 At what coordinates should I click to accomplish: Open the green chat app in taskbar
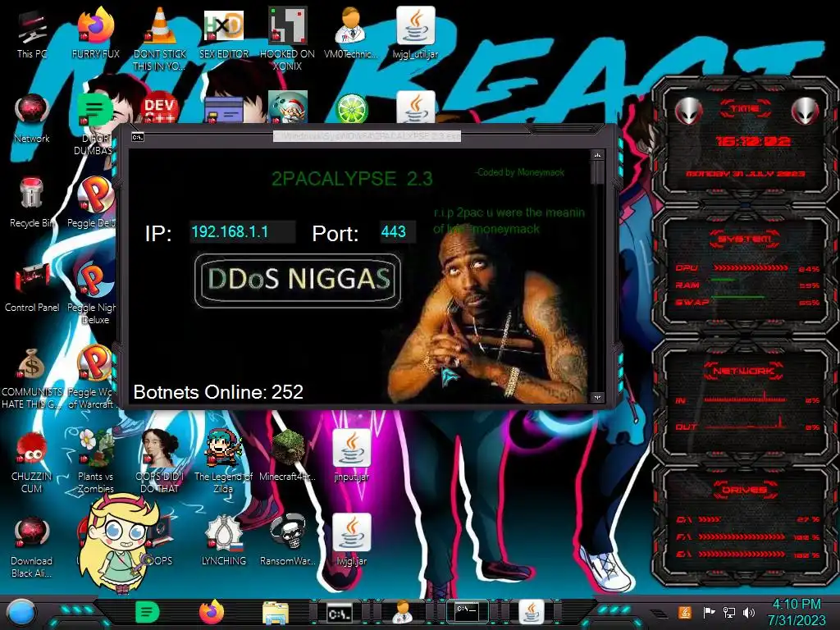148,612
